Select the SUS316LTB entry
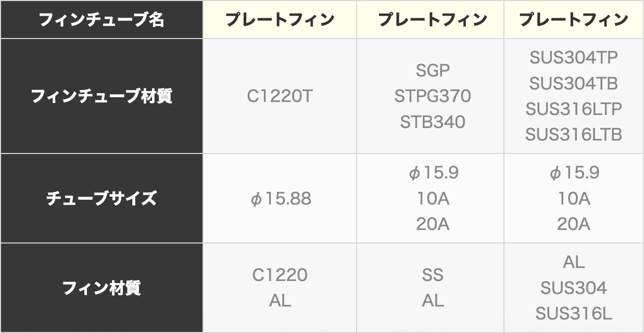 pyautogui.click(x=574, y=135)
